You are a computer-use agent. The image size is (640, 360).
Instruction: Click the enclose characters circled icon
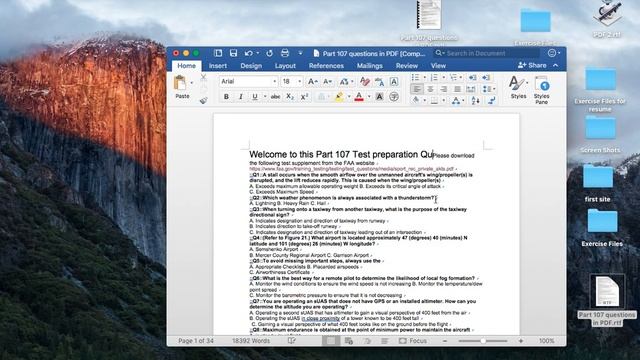[394, 97]
